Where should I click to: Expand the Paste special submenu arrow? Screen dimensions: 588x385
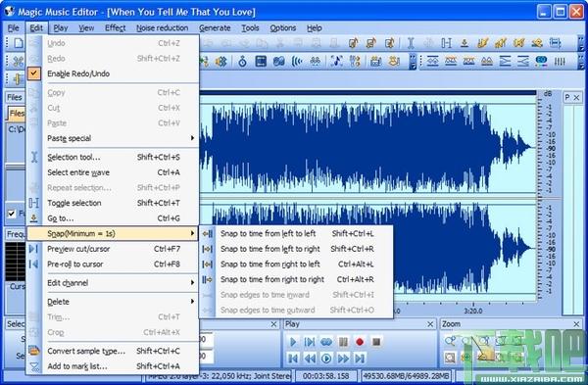tap(192, 138)
